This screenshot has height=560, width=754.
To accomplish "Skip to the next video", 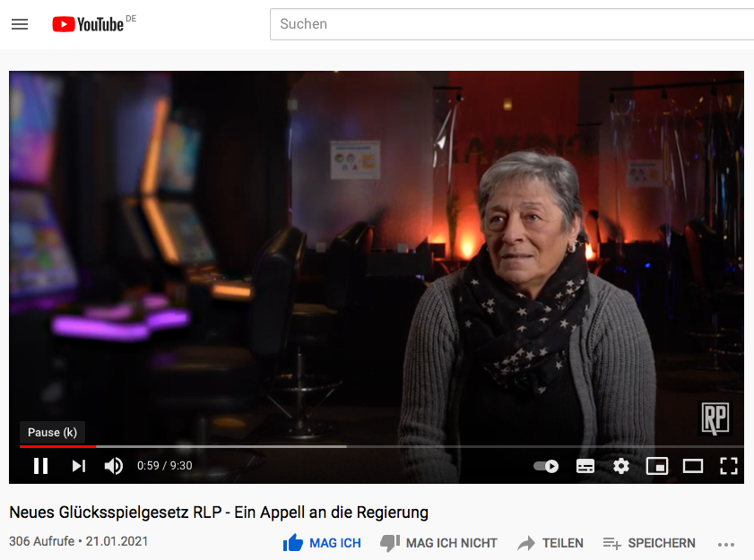I will coord(79,466).
